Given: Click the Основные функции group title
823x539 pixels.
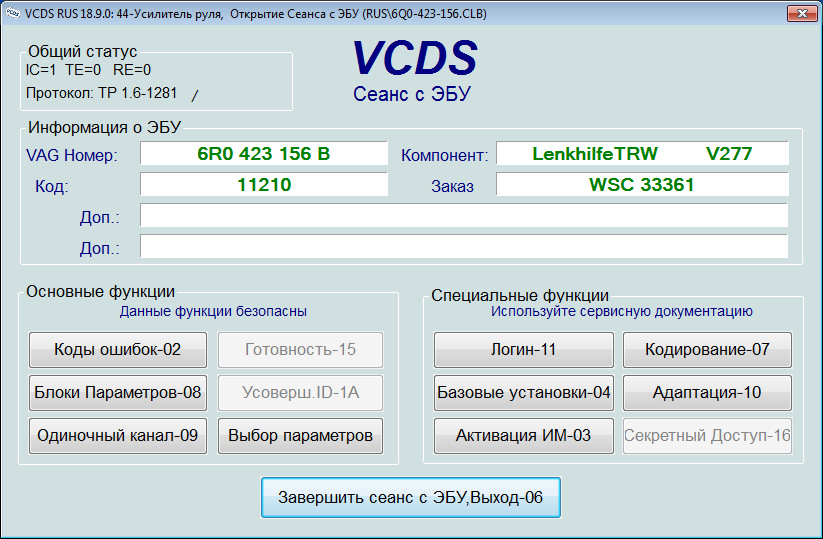Looking at the screenshot, I should pos(100,291).
